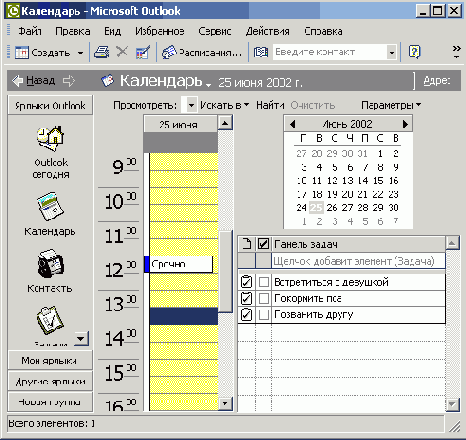Open the Tasks clipboard shortcut icon
The height and width of the screenshot is (440, 466).
(x=50, y=320)
